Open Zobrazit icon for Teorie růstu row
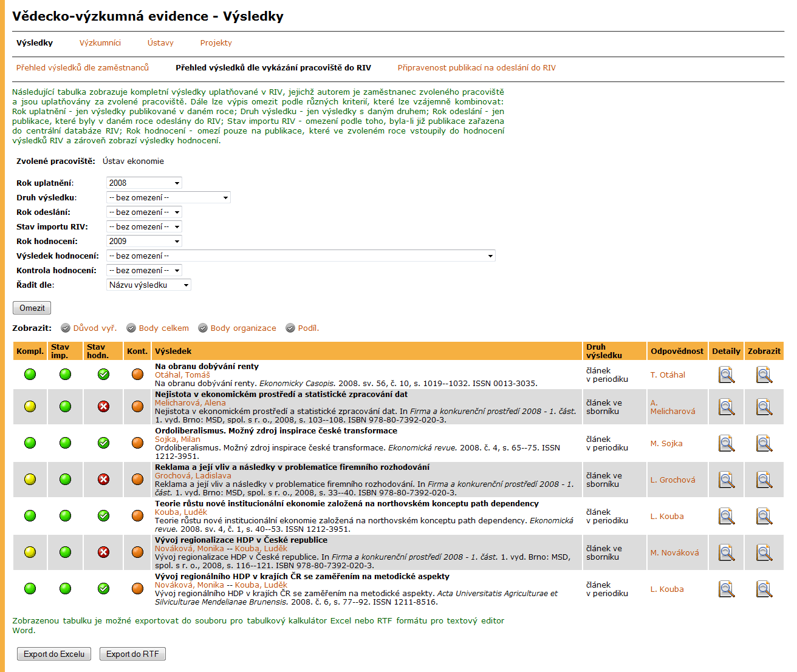The height and width of the screenshot is (672, 797). click(764, 516)
